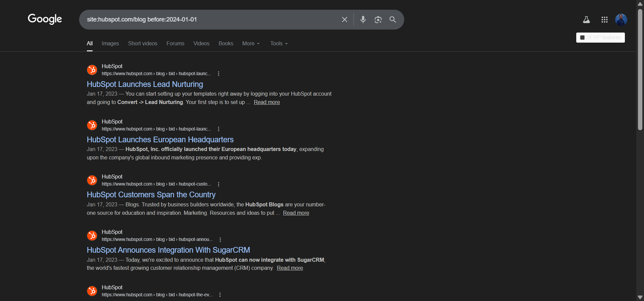This screenshot has width=644, height=301.
Task: Expand the More dropdown
Action: pos(251,43)
